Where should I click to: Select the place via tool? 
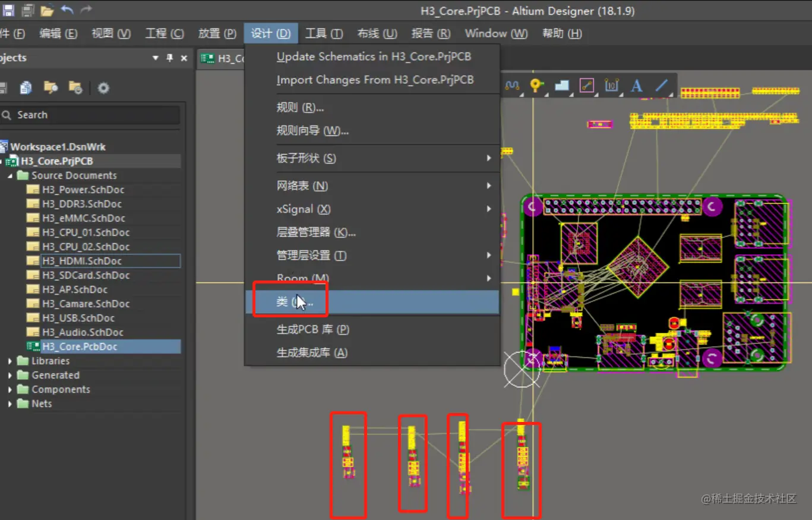pyautogui.click(x=537, y=86)
